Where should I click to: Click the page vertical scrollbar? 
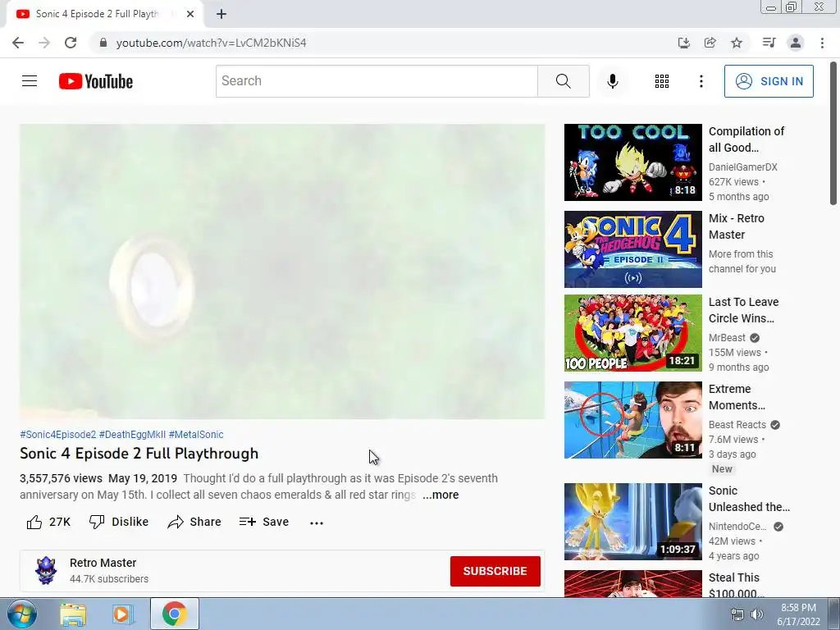click(833, 133)
